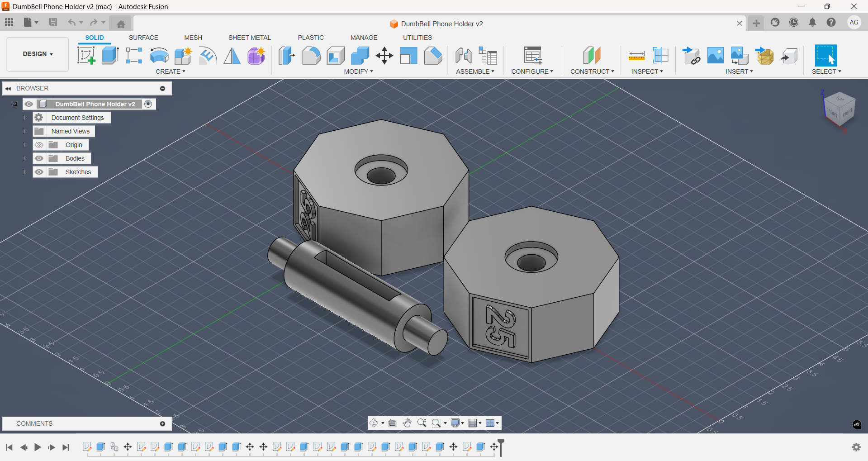Toggle visibility of the Sketches folder
Viewport: 868px width, 461px height.
(x=39, y=172)
